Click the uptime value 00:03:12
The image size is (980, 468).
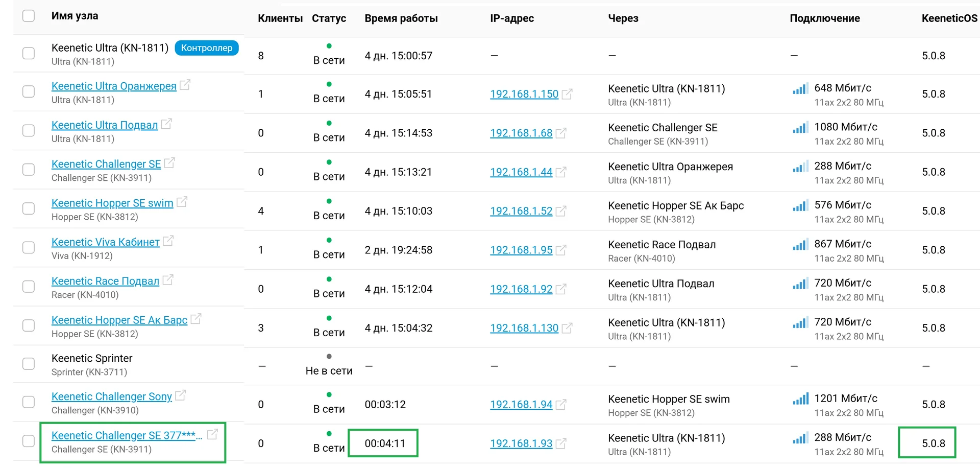click(385, 405)
